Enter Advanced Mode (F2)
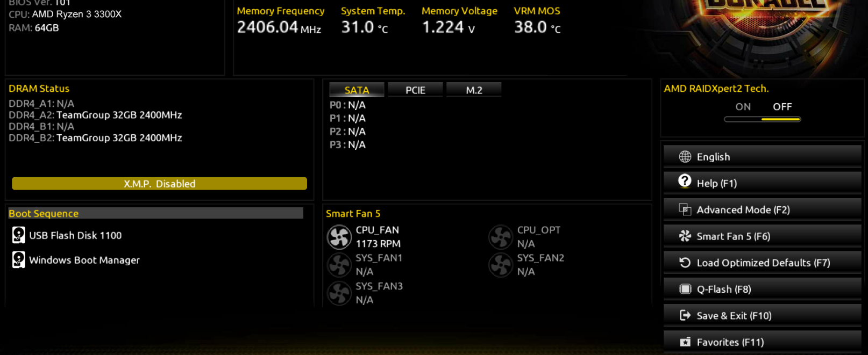 click(x=762, y=209)
